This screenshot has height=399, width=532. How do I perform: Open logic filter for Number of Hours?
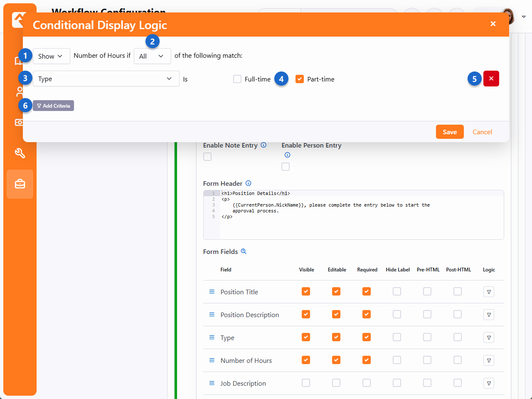tap(489, 360)
